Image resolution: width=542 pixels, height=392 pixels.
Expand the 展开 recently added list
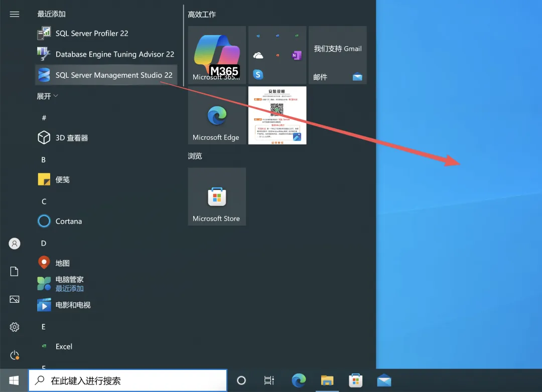click(x=47, y=96)
